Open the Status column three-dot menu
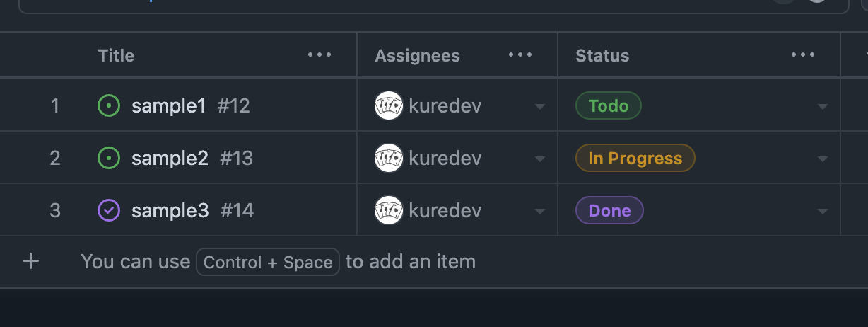 (803, 55)
